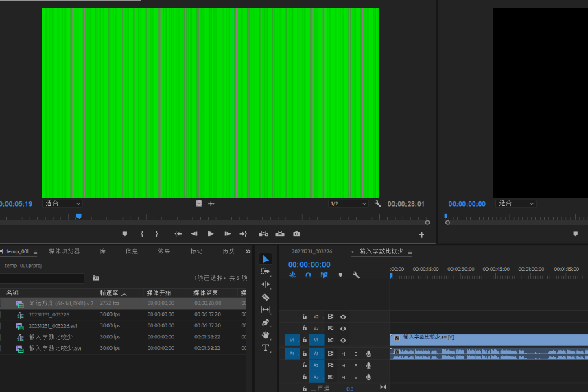The width and height of the screenshot is (588, 392).
Task: Step back one frame in source monitor
Action: coord(194,234)
